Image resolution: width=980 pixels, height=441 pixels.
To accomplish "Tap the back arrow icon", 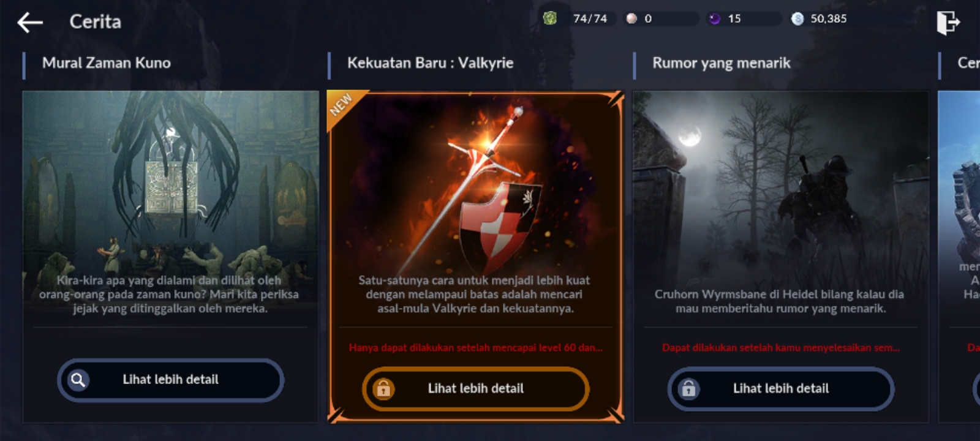I will click(x=30, y=23).
